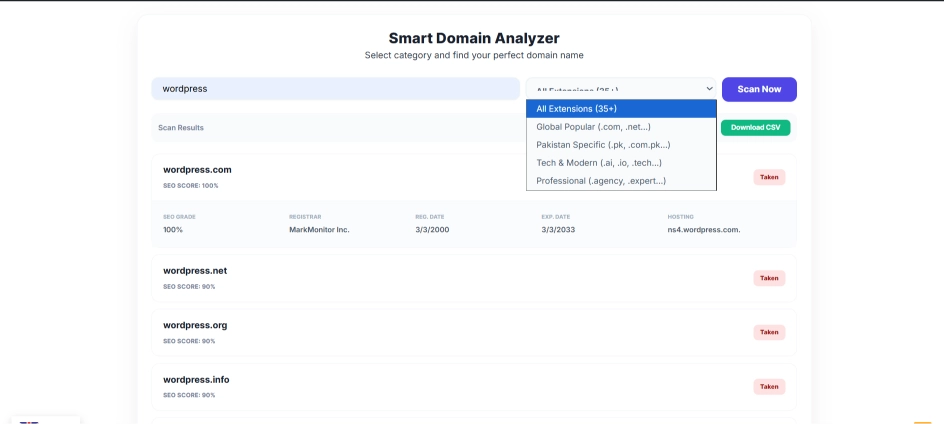This screenshot has height=424, width=944.
Task: Select Global Popular (.com, .net...) option
Action: click(x=621, y=127)
